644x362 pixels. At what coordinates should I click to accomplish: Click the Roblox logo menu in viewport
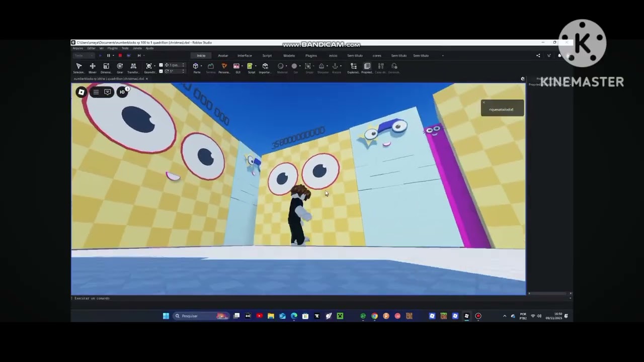pyautogui.click(x=81, y=92)
